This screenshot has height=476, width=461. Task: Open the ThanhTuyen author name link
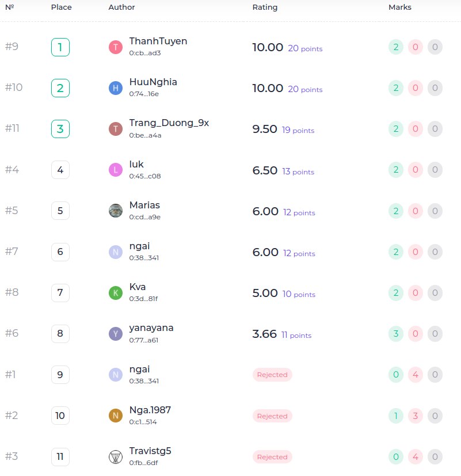coord(158,41)
